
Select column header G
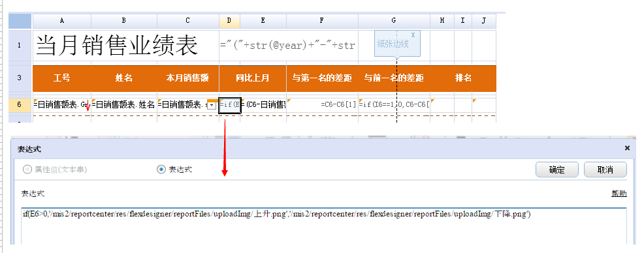coord(394,20)
